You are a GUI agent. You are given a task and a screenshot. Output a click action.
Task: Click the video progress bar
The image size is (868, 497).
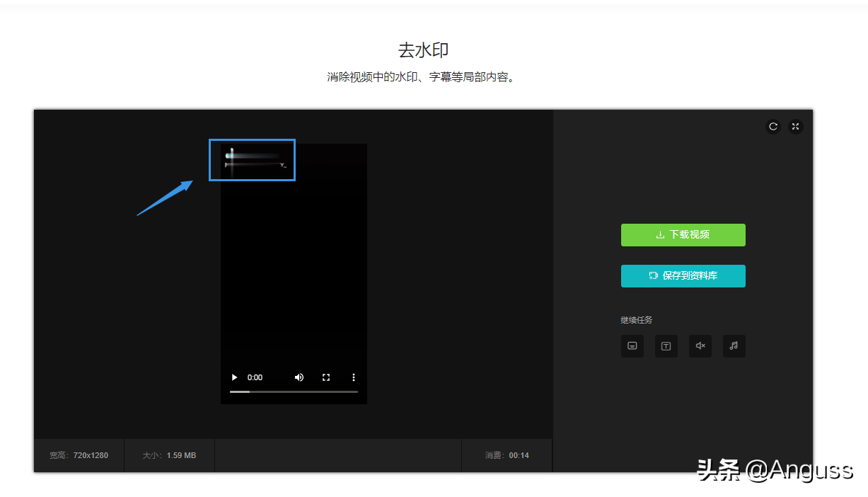(x=294, y=392)
